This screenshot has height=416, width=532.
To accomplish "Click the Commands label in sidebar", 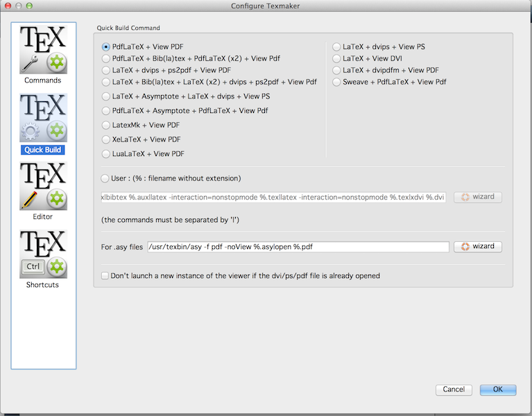I will (43, 80).
